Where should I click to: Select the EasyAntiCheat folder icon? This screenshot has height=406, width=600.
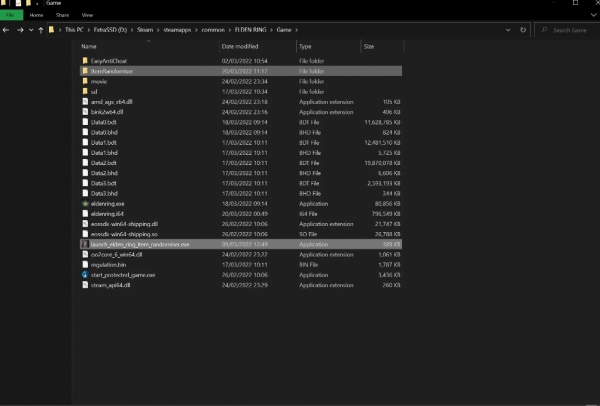coord(85,60)
